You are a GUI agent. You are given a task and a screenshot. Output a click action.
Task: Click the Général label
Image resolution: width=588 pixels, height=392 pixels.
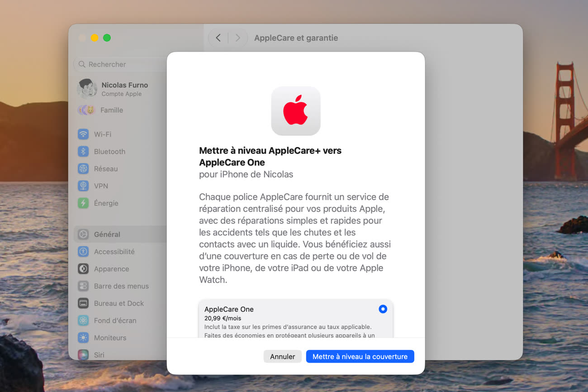coord(107,234)
